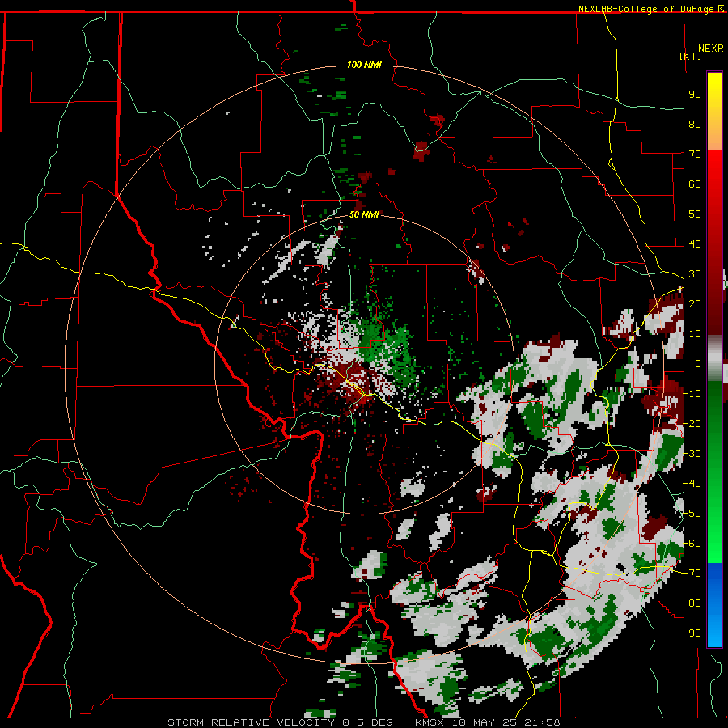Image resolution: width=728 pixels, height=728 pixels.
Task: Click the -20 scale label
Action: [x=692, y=423]
